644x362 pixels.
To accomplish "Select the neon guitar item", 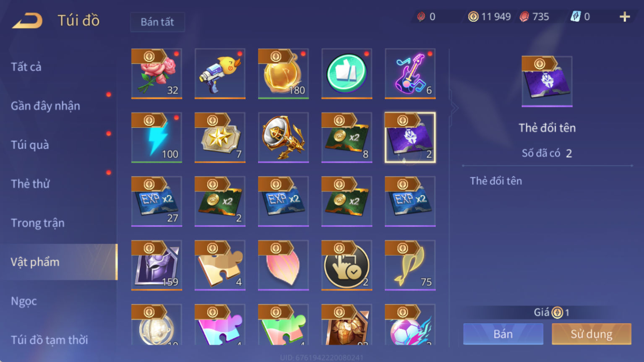I will click(410, 74).
